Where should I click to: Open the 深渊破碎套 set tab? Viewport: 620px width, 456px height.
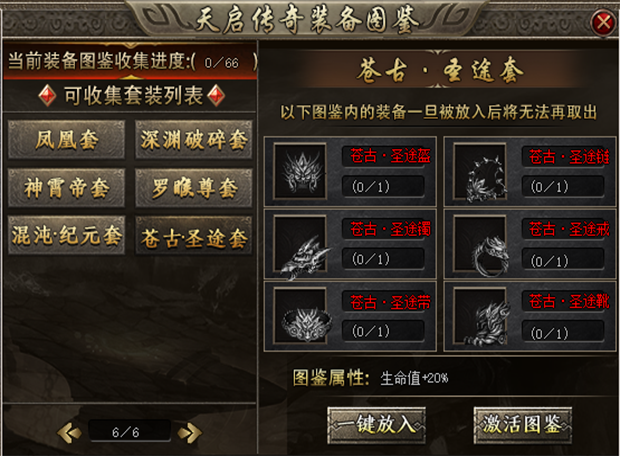pos(194,140)
